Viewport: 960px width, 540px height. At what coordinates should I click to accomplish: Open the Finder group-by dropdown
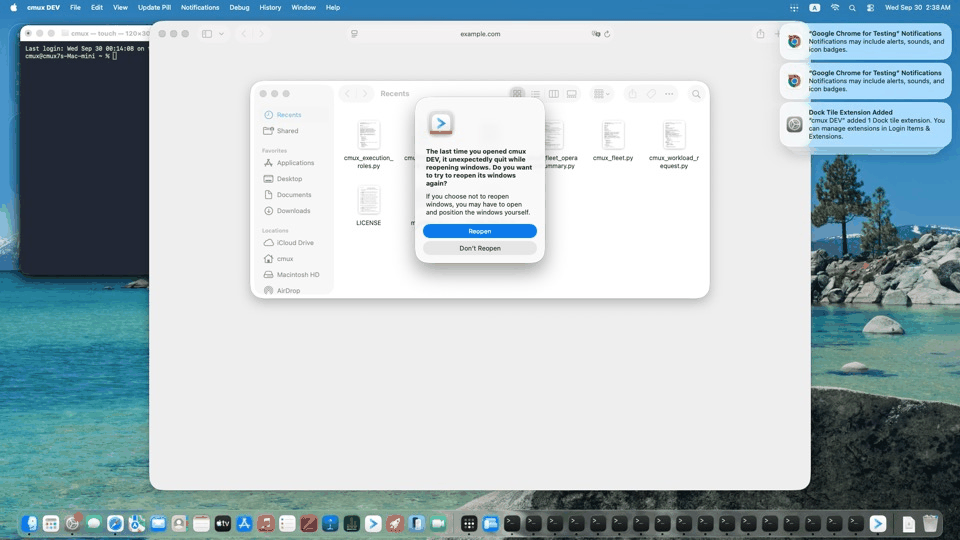tap(602, 94)
